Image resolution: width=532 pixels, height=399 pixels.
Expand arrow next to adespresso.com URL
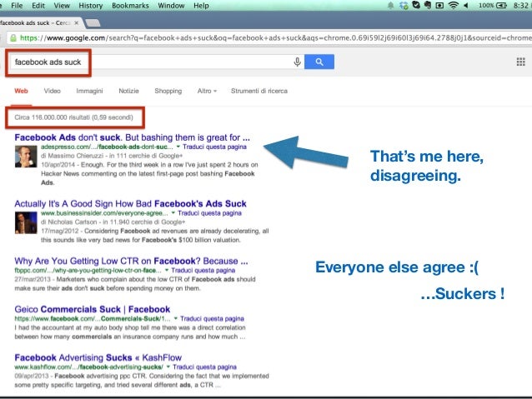click(178, 147)
